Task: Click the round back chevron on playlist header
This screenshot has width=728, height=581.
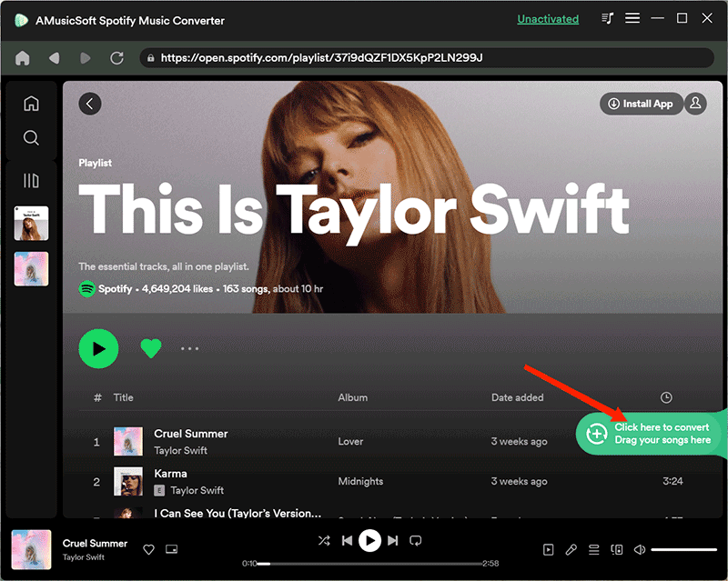Action: click(90, 104)
